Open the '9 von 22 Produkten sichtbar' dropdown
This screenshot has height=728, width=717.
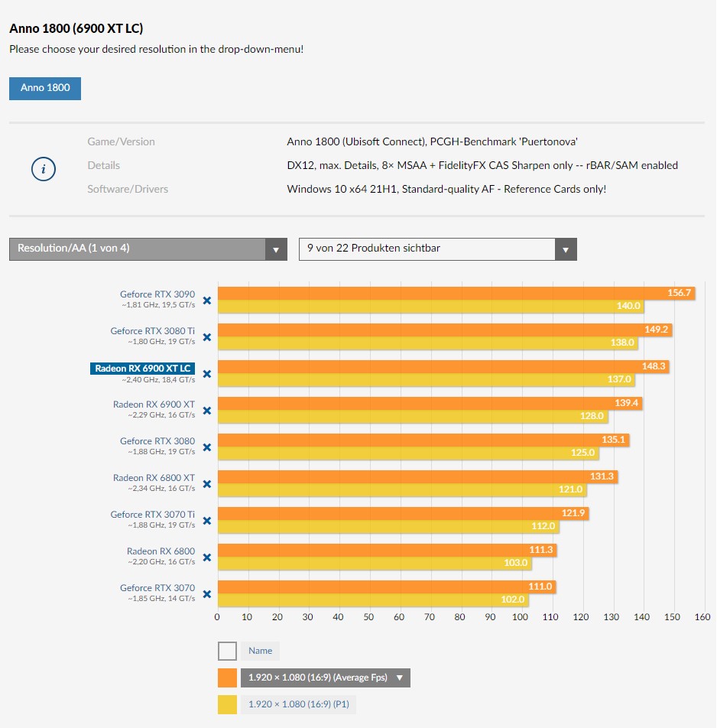click(437, 249)
